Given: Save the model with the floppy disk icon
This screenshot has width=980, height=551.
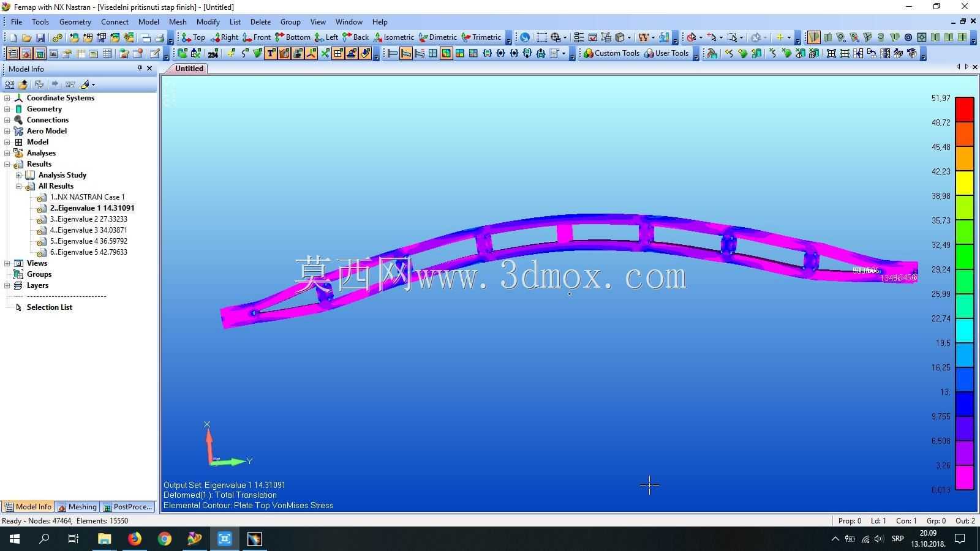Looking at the screenshot, I should (40, 37).
